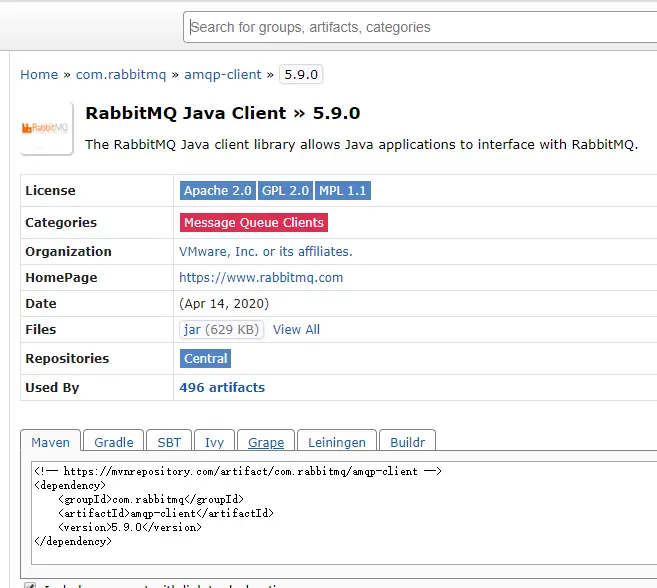Toggle the include comment checkbox below snippet
657x588 pixels.
point(30,585)
